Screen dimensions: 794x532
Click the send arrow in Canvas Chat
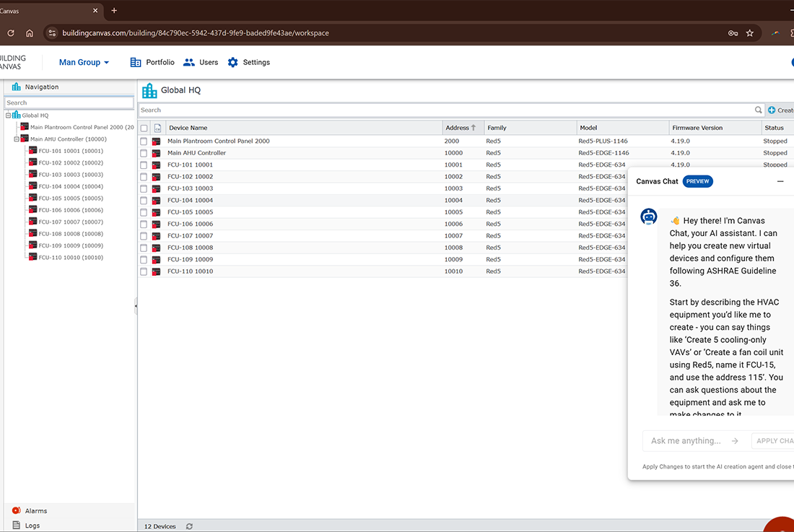coord(735,441)
